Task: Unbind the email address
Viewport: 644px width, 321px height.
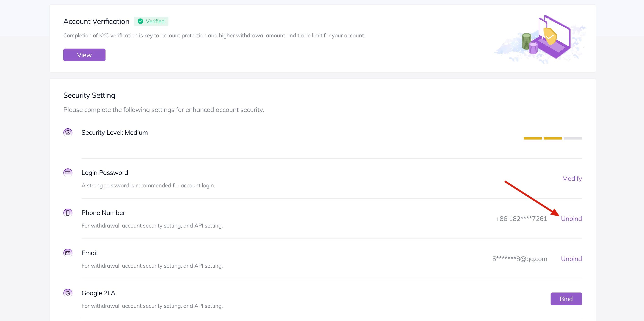Action: tap(571, 259)
